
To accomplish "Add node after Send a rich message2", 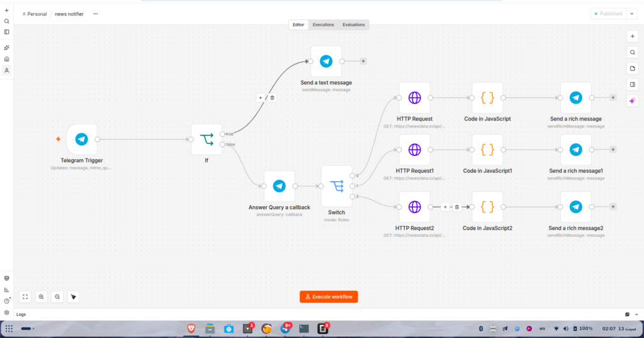I will [x=613, y=207].
